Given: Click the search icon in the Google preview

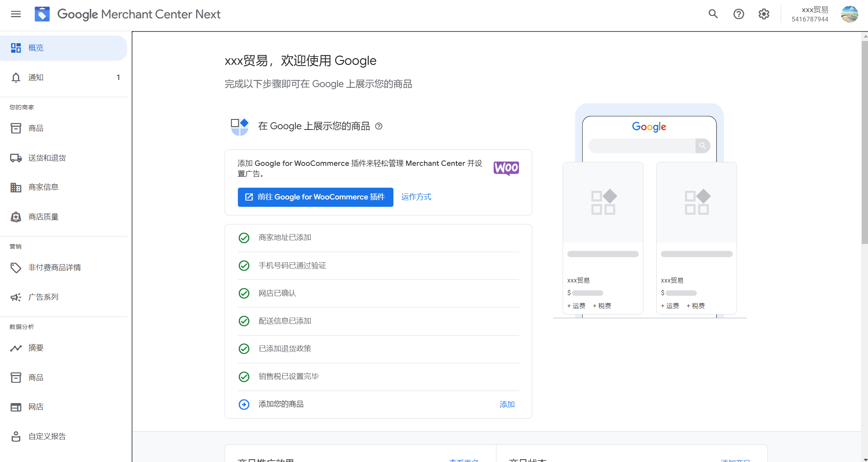Looking at the screenshot, I should (x=703, y=146).
